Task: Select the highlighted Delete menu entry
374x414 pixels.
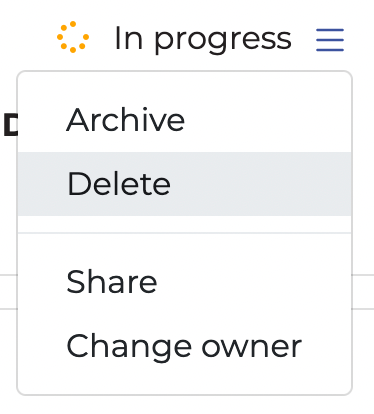Action: 184,184
